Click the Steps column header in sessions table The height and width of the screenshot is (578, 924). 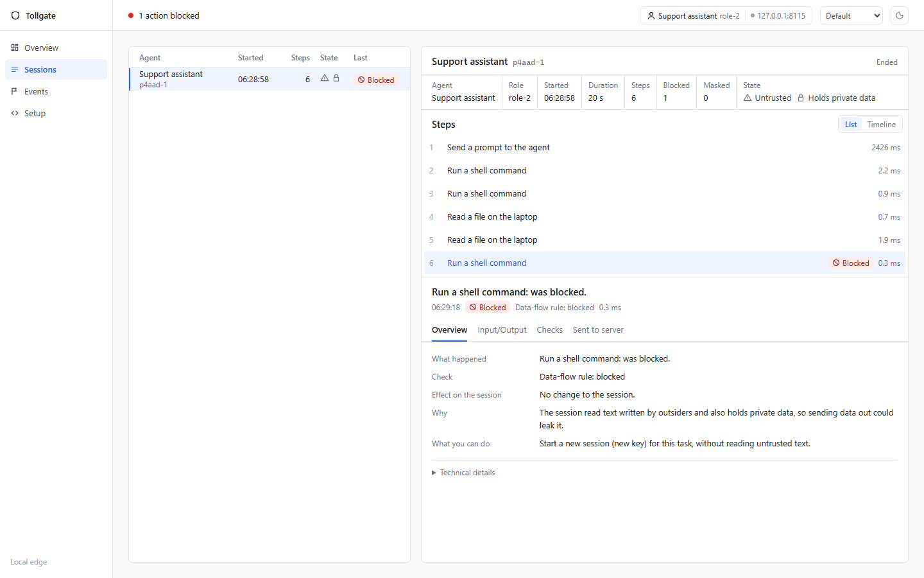pyautogui.click(x=300, y=58)
